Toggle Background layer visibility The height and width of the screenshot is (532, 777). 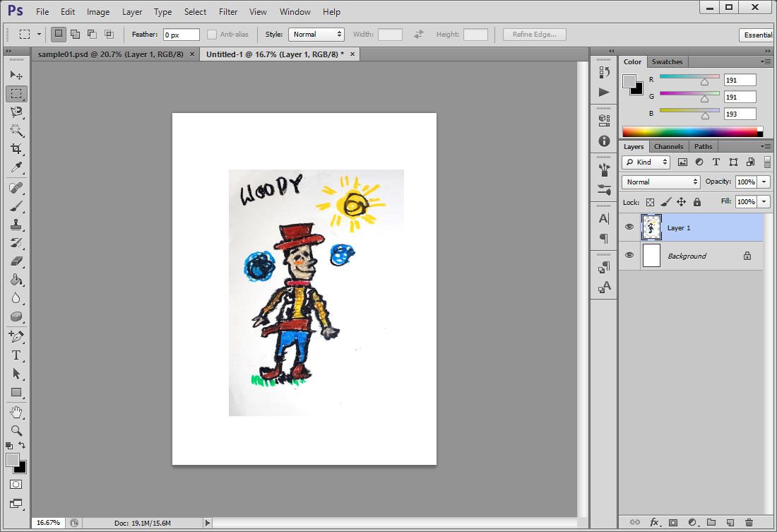pyautogui.click(x=629, y=256)
